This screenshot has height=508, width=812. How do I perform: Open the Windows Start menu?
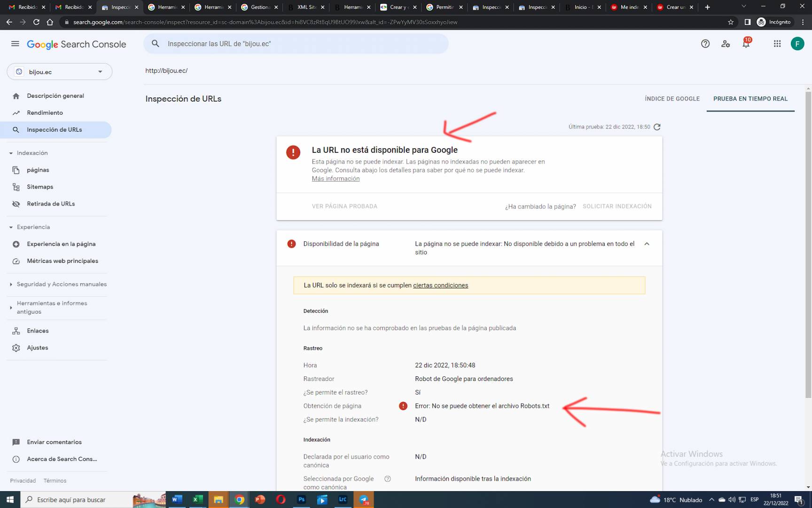(10, 500)
